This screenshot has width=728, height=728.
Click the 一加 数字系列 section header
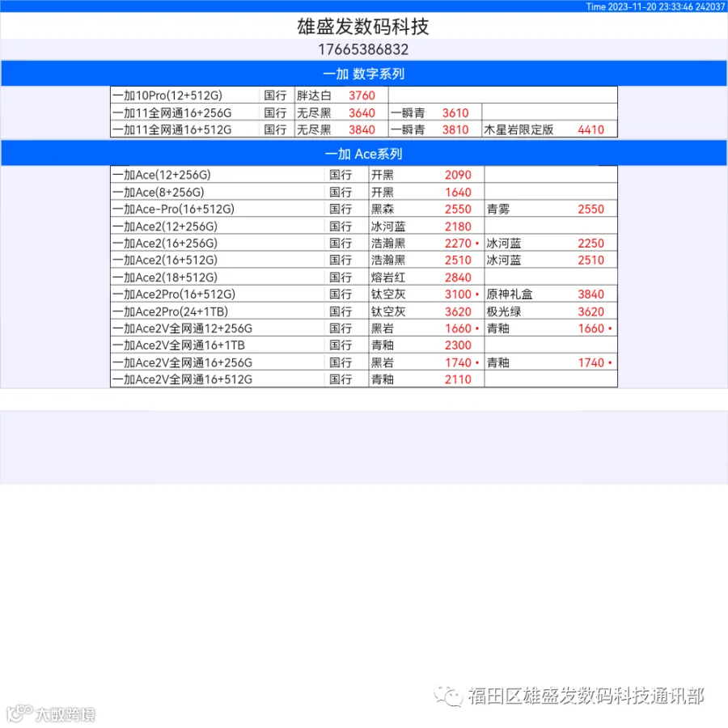[x=363, y=74]
